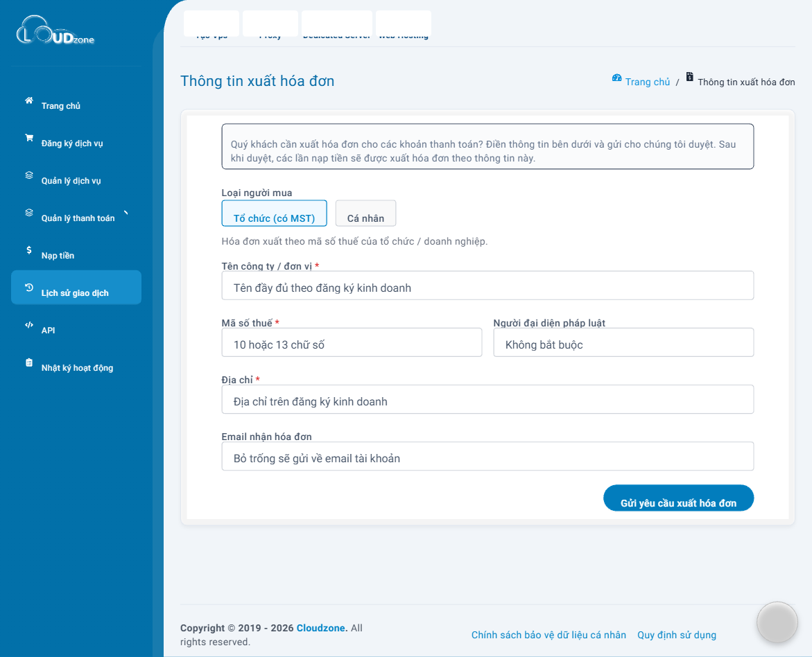This screenshot has height=657, width=812.
Task: Click the Thông tin xuất hóa đơn page heading
Action: click(x=257, y=81)
